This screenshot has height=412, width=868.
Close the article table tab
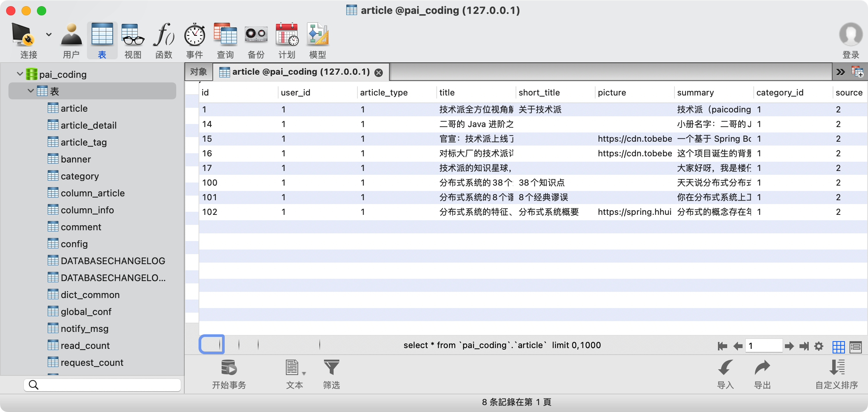point(379,73)
